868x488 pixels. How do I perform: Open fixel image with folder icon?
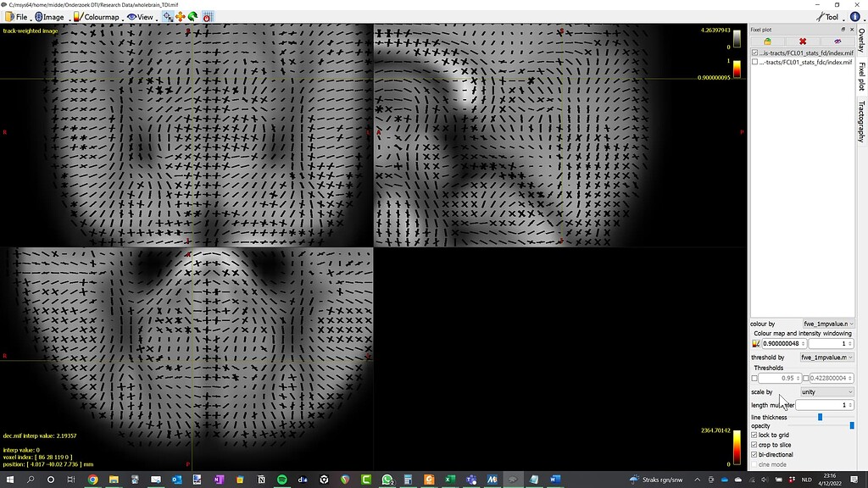(x=767, y=41)
